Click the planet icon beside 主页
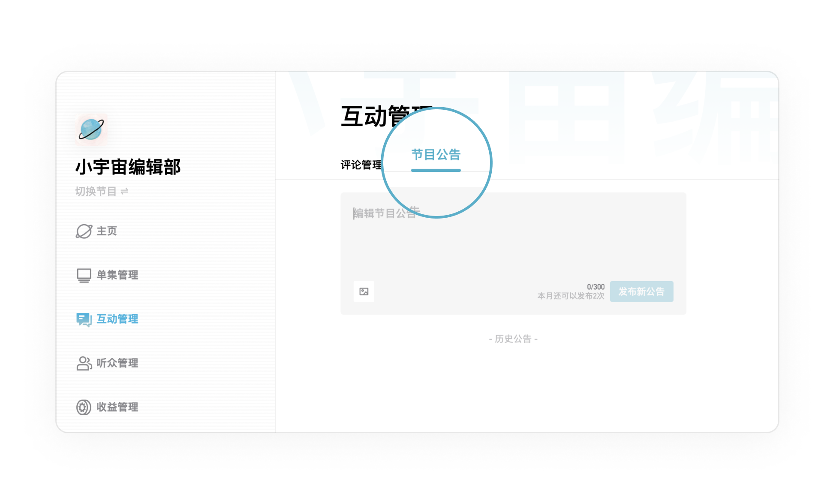The image size is (836, 504). 84,231
